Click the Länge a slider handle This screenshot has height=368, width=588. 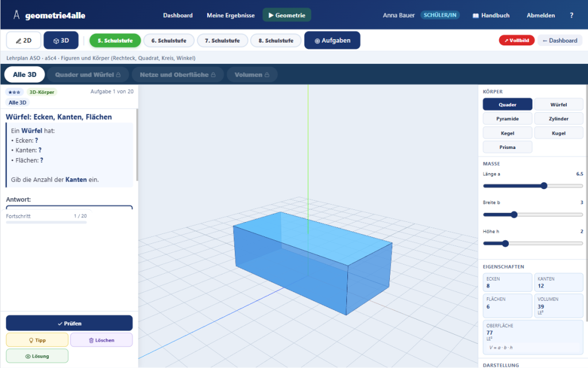coord(544,186)
